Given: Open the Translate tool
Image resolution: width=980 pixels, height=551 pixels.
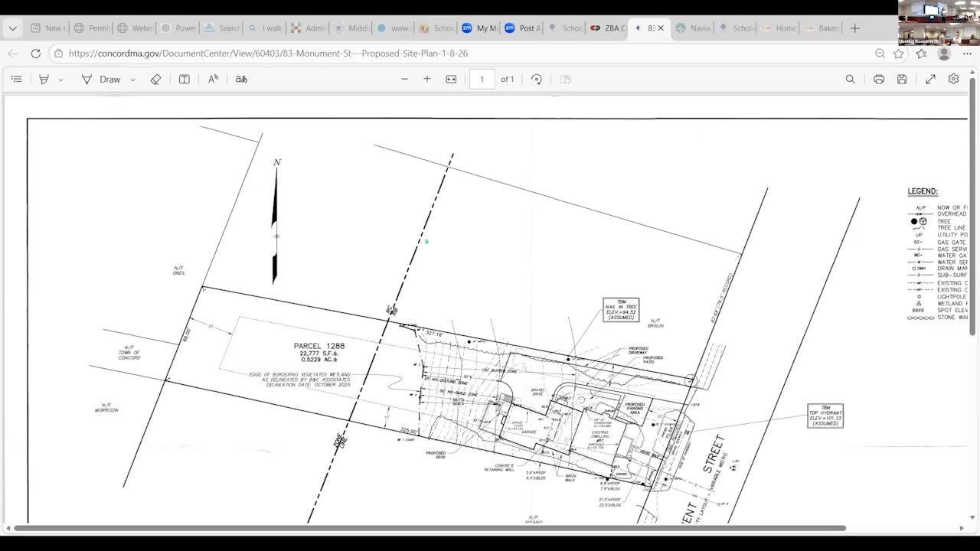Looking at the screenshot, I should [x=241, y=79].
